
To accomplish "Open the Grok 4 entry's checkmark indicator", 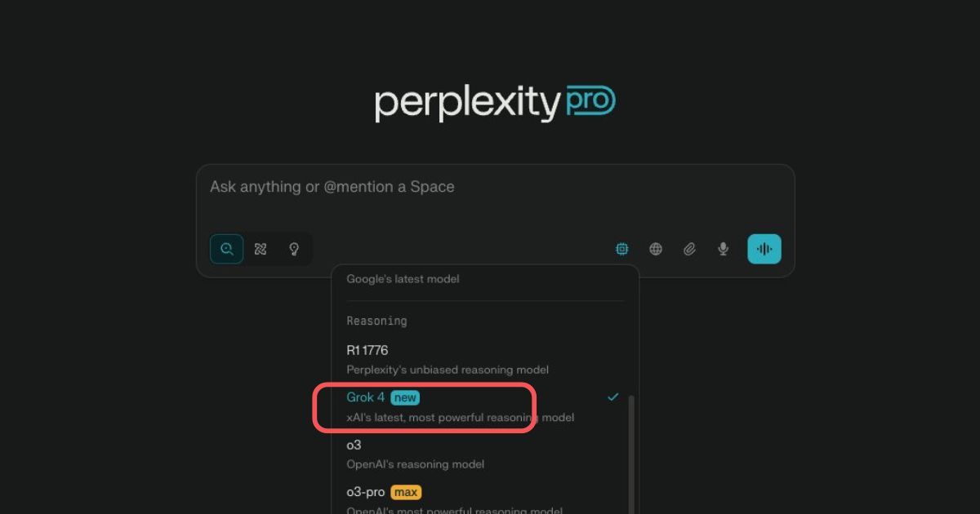I will [x=612, y=397].
